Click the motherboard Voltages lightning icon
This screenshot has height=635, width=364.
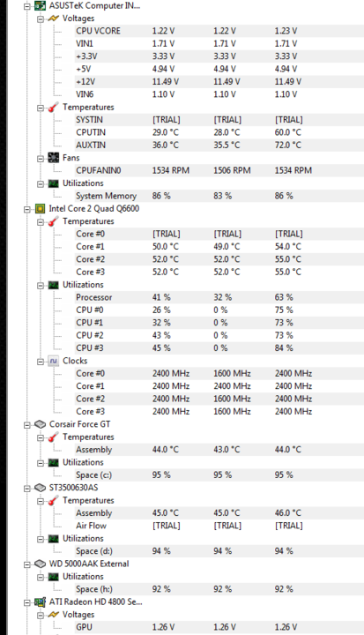point(53,19)
